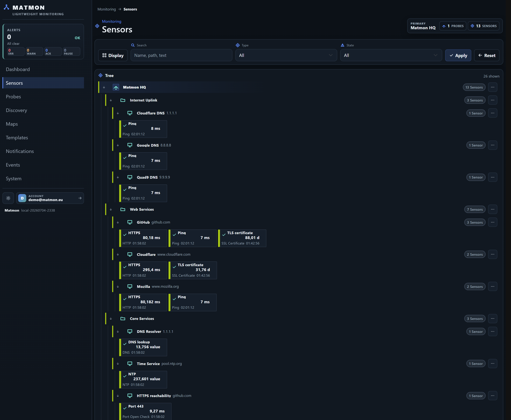Open the more options menu for Mozilla
Viewport: 511px width, 420px height.
click(x=493, y=286)
